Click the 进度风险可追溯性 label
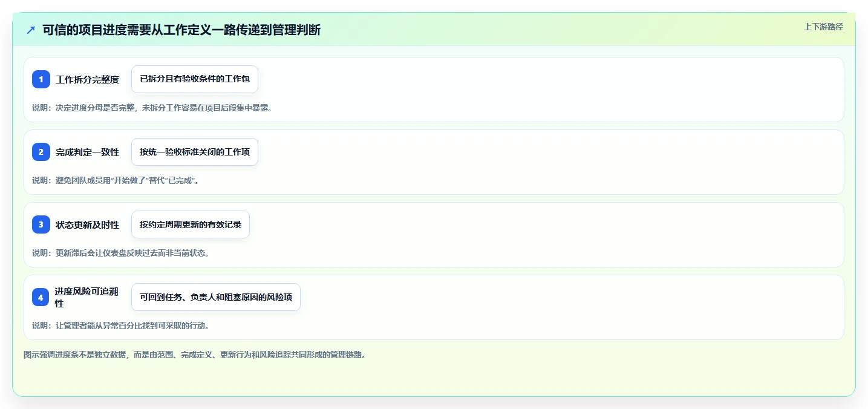The image size is (868, 409). pos(86,297)
